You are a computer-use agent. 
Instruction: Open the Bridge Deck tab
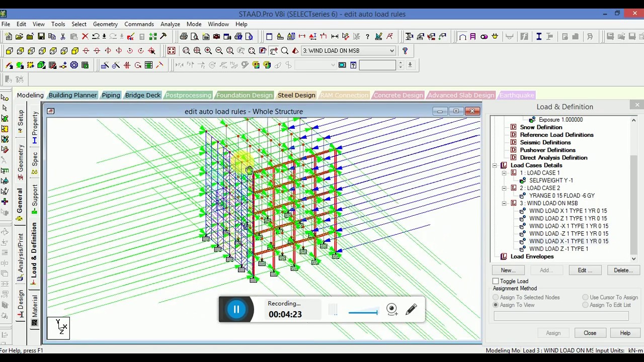click(143, 95)
